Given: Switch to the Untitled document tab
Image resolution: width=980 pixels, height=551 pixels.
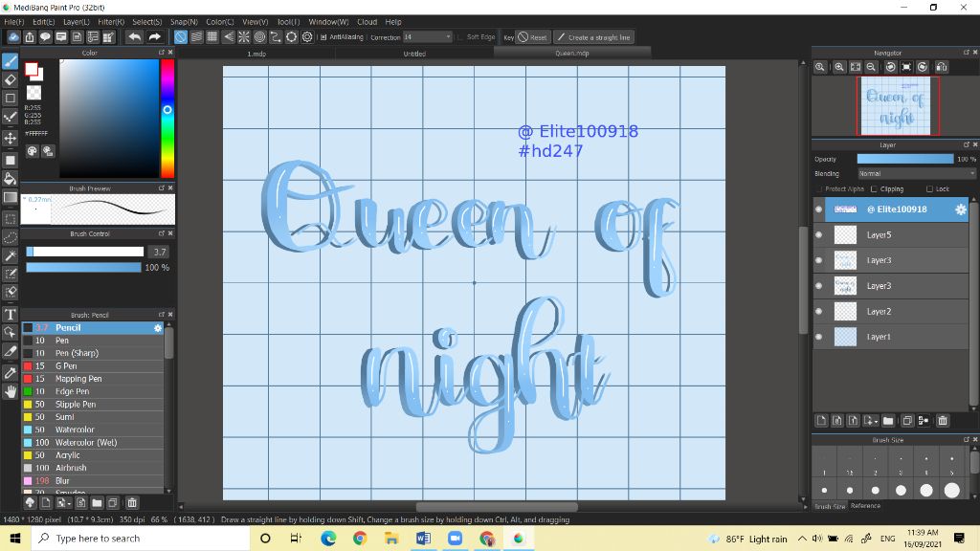Looking at the screenshot, I should 414,54.
